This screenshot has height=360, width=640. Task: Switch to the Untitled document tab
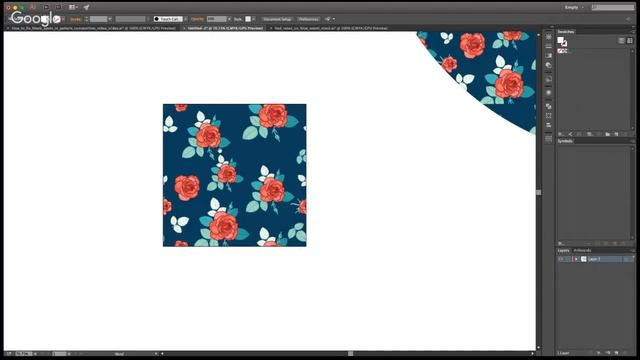click(x=224, y=28)
